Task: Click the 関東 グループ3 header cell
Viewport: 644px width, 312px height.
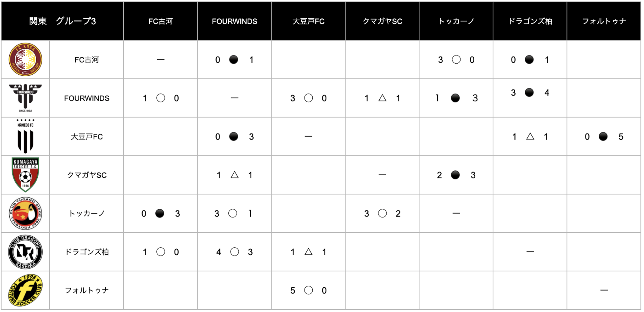Action: [x=62, y=21]
